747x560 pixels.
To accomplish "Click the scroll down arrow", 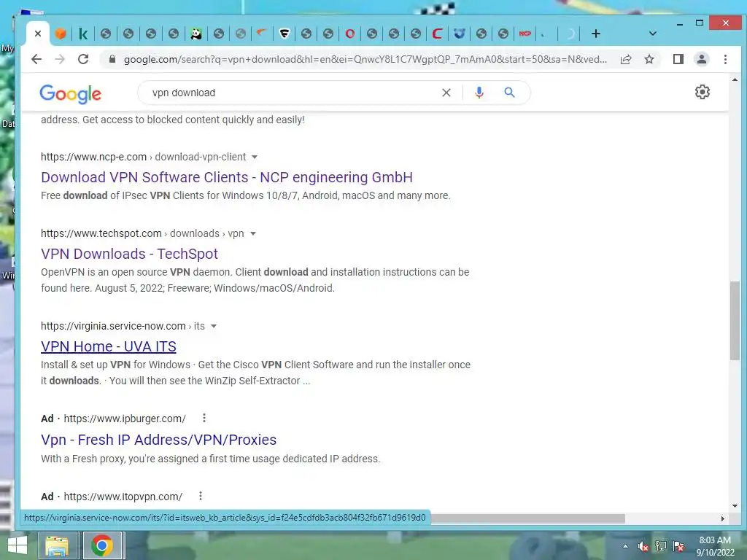I will coord(735,506).
